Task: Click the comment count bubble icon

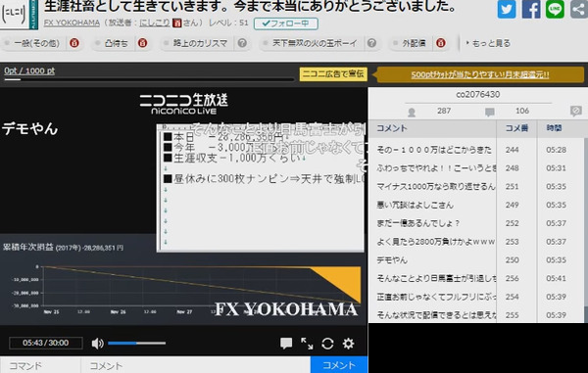Action: coord(489,112)
